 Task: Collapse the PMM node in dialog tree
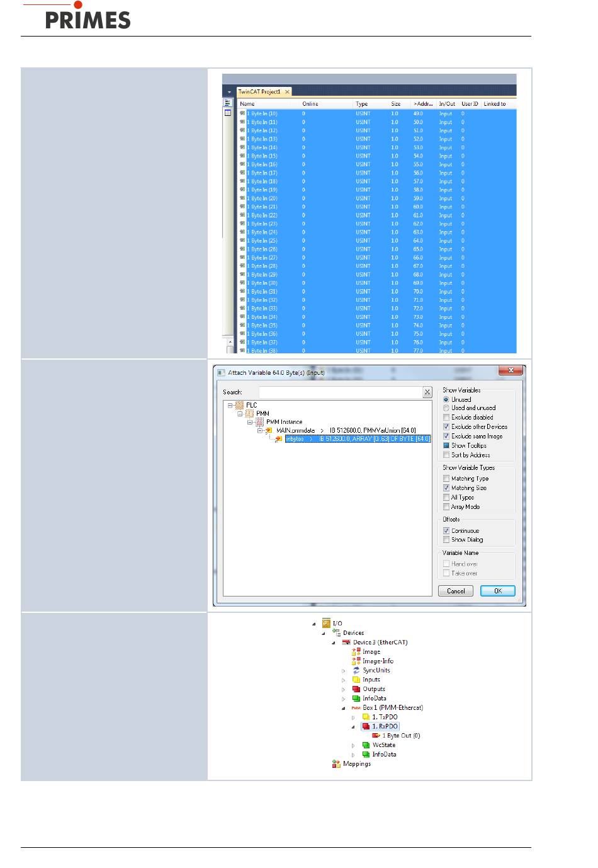pos(240,414)
